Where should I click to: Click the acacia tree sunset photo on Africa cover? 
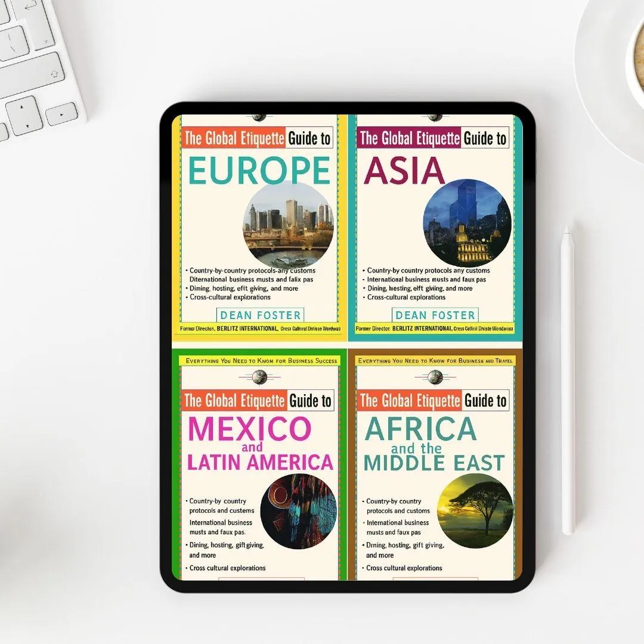475,510
